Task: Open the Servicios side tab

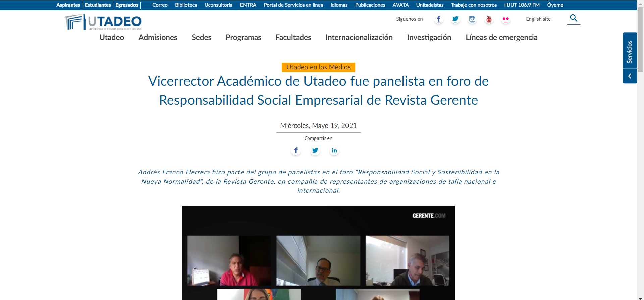Action: coord(630,51)
